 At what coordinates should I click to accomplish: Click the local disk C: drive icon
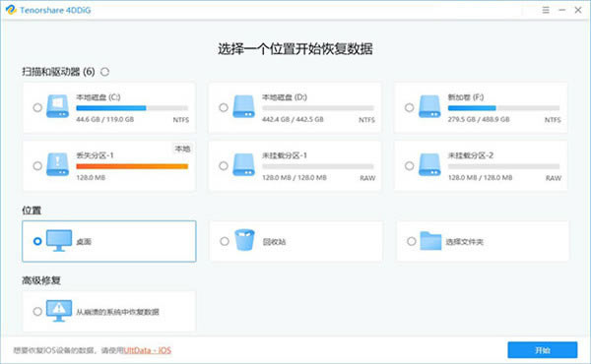click(x=58, y=106)
